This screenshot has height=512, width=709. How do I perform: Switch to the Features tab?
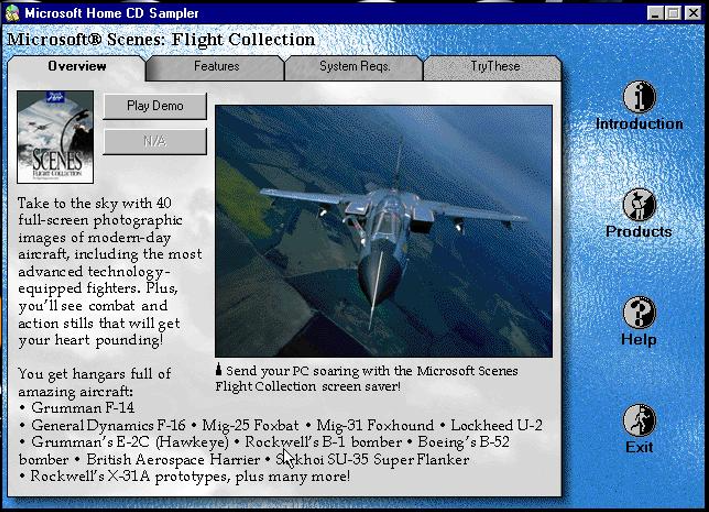216,66
